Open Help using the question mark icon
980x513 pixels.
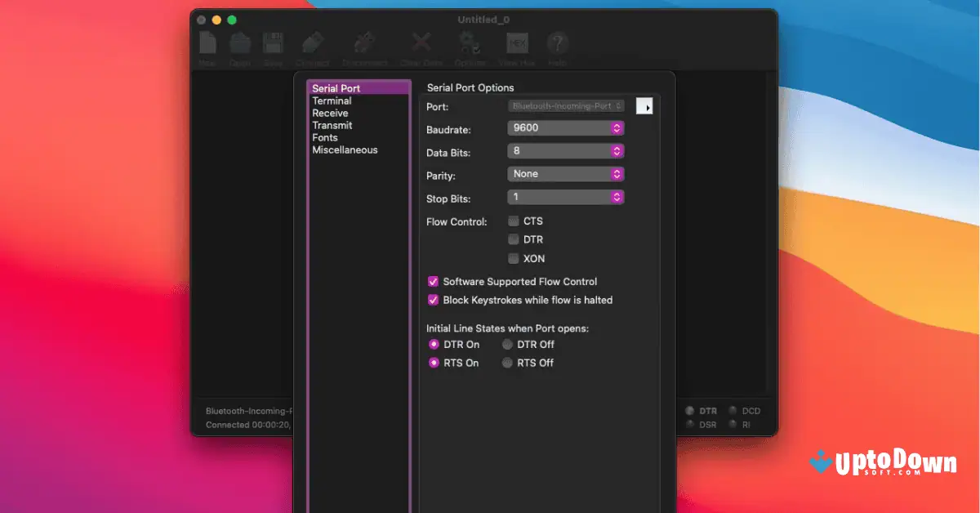[x=557, y=42]
